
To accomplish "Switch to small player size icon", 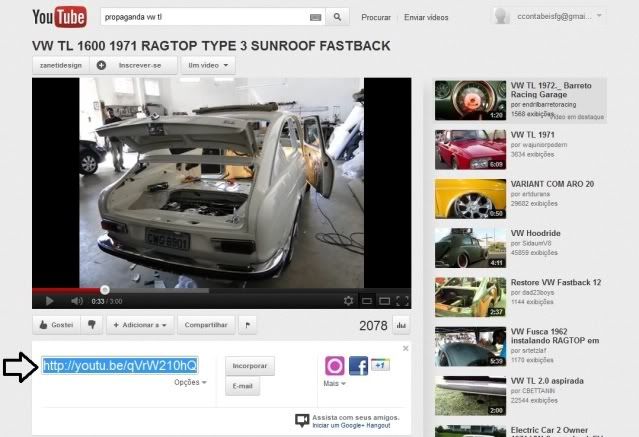I will coord(367,301).
